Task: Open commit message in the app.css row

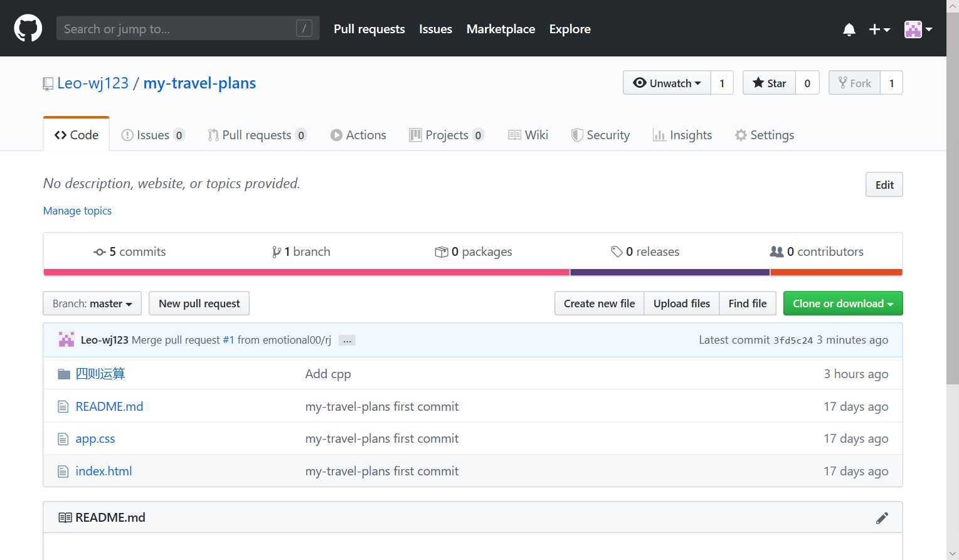Action: click(382, 438)
